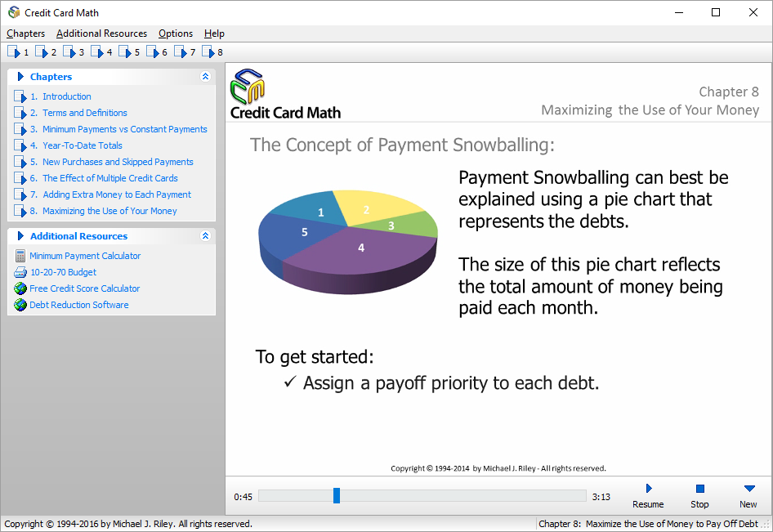The width and height of the screenshot is (773, 532).
Task: Jump to chapter 5 from toolbar
Action: coord(128,52)
